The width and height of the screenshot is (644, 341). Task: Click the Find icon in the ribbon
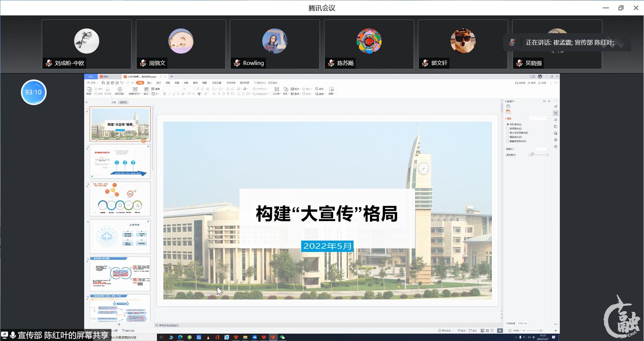click(x=318, y=89)
